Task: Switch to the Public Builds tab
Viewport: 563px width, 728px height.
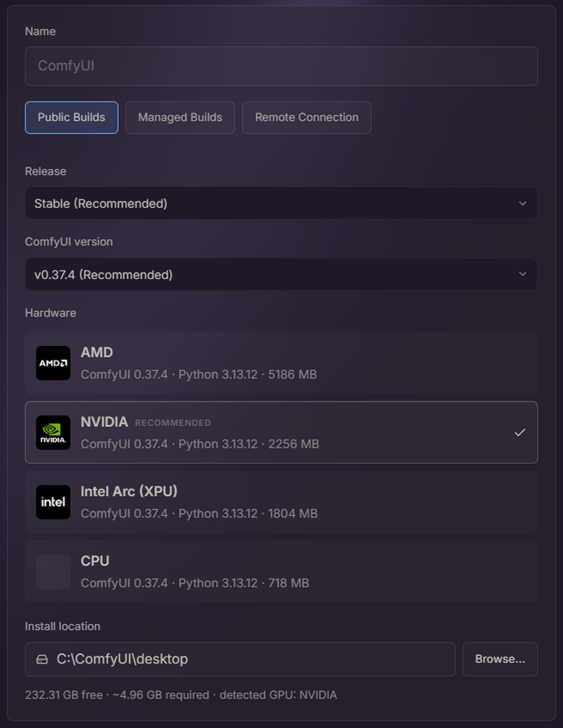Action: tap(71, 118)
